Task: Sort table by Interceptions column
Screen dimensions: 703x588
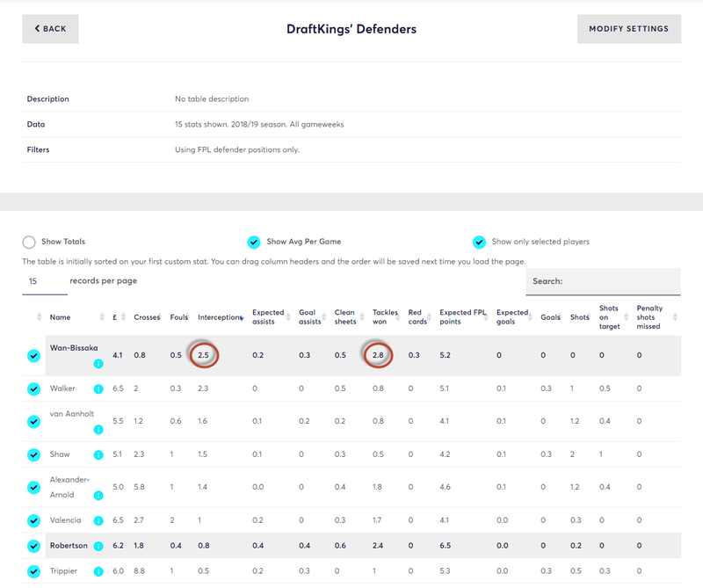Action: coord(220,317)
